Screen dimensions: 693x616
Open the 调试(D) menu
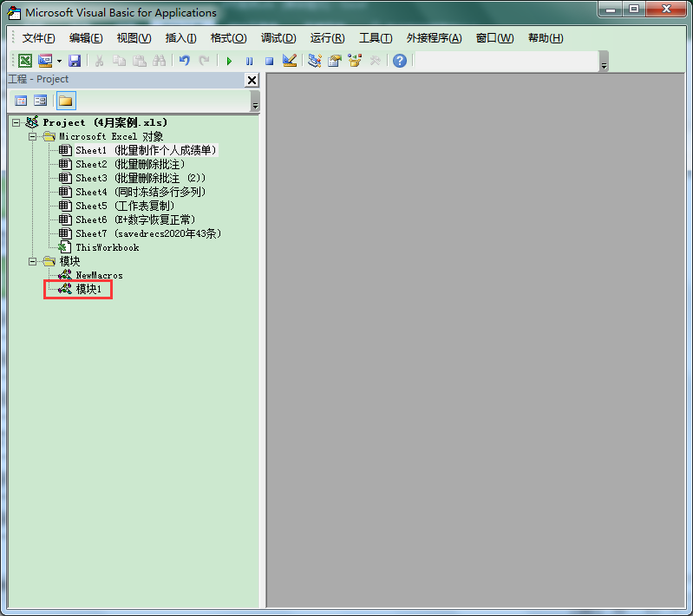[278, 38]
